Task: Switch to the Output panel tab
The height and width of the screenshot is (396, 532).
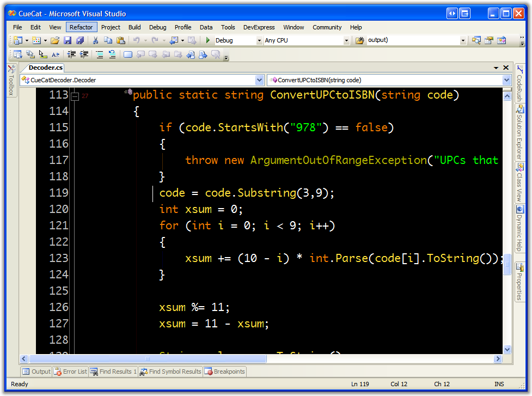Action: (x=36, y=371)
